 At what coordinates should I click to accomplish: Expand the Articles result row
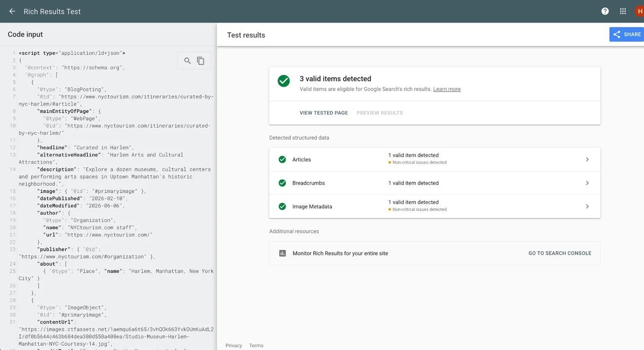(x=435, y=159)
